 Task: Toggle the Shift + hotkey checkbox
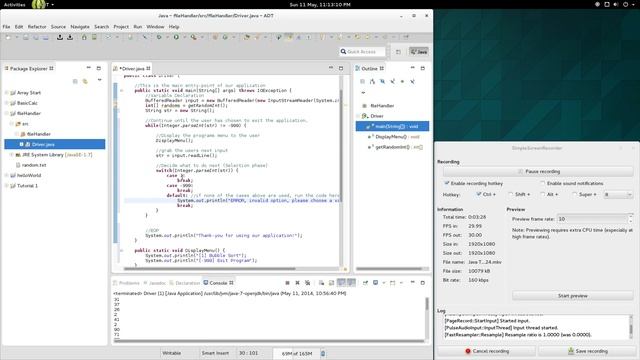(511, 194)
